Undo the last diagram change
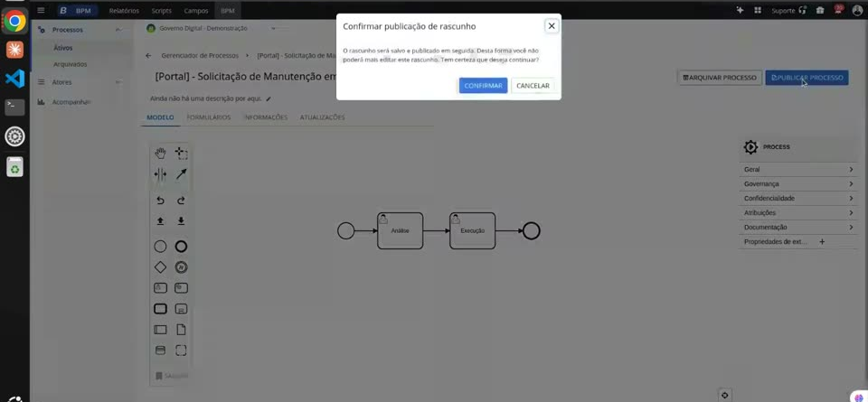This screenshot has width=868, height=402. point(160,201)
